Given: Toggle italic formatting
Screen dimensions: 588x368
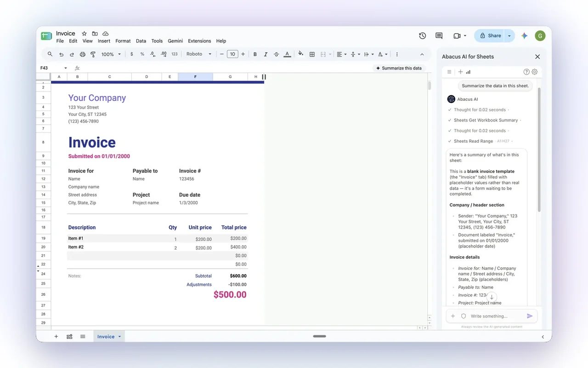Looking at the screenshot, I should 266,54.
